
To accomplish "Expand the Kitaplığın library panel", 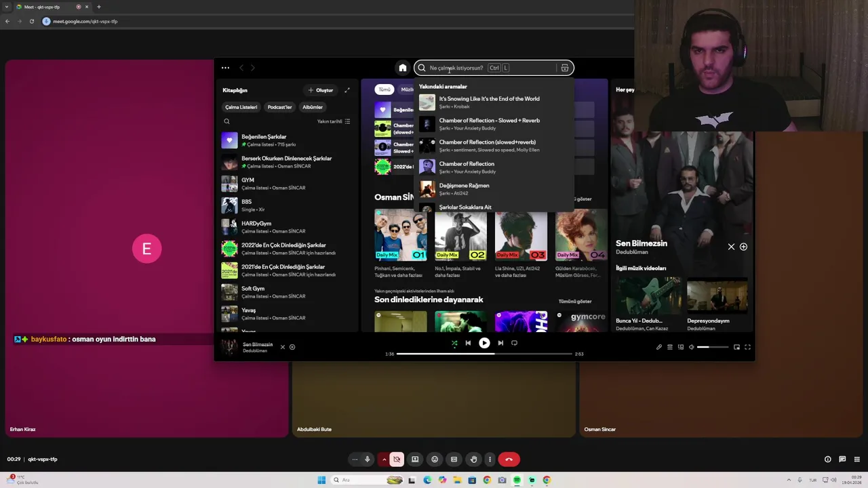I will 347,90.
